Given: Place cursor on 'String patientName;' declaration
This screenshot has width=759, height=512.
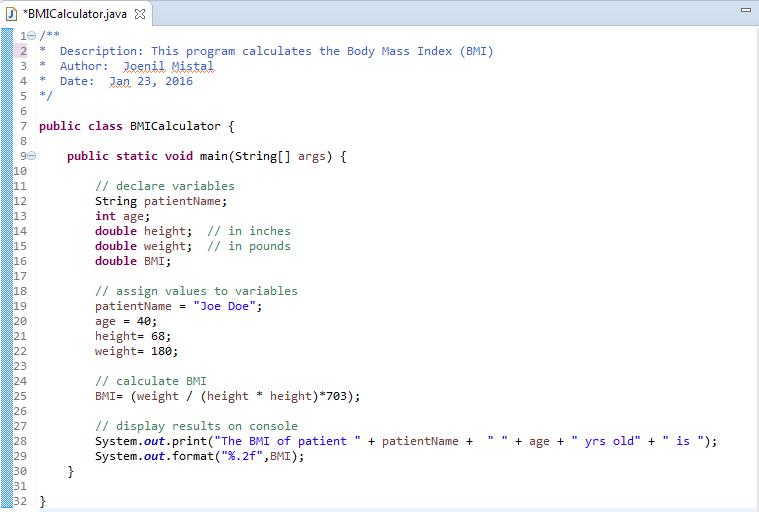Looking at the screenshot, I should 161,201.
